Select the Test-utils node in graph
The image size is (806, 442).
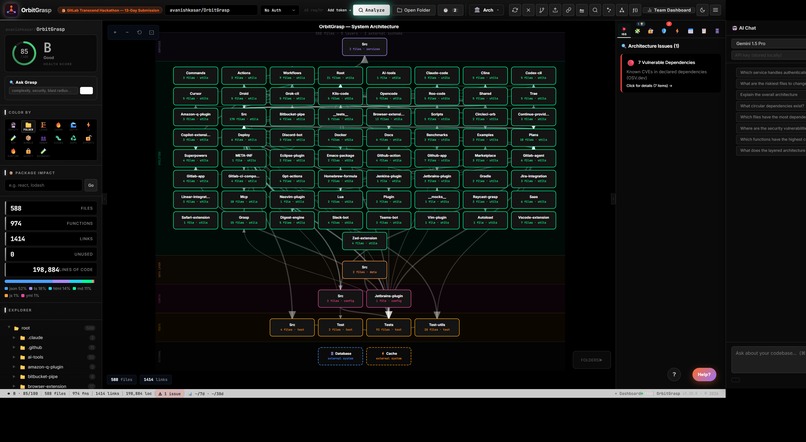(437, 327)
